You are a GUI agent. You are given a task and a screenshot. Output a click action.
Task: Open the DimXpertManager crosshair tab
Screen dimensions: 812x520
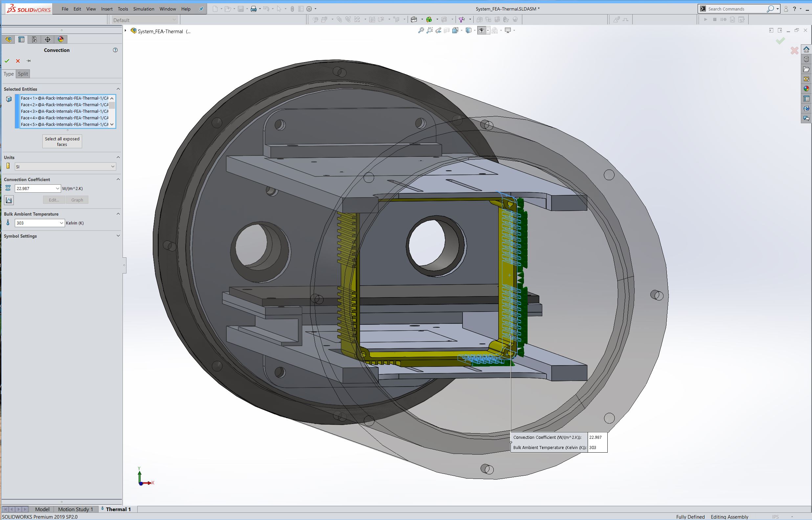(48, 39)
